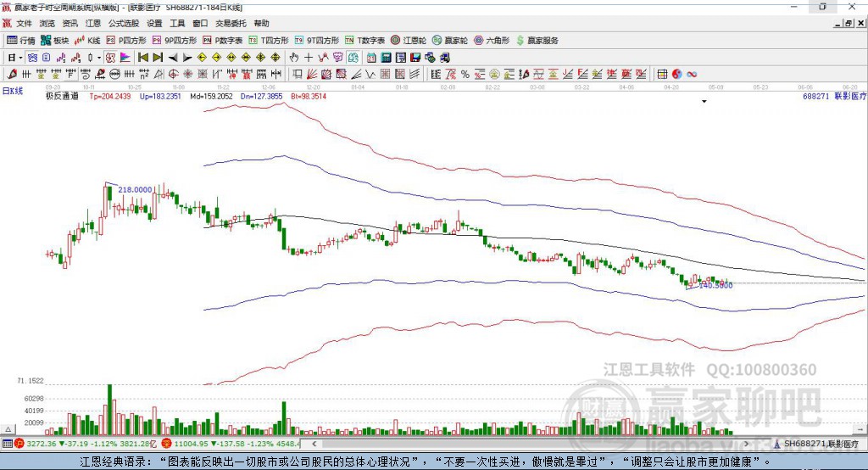Click the 140.5000 low price label
This screenshot has width=868, height=470.
click(x=715, y=285)
